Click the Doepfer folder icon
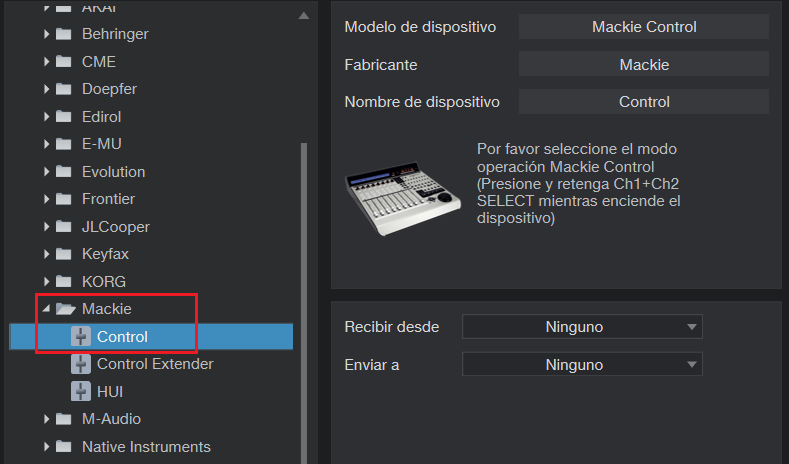This screenshot has height=464, width=789. 63,89
